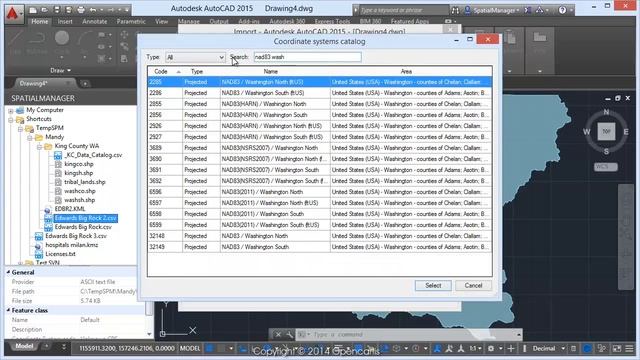The height and width of the screenshot is (360, 640).
Task: Click the Redo arrow in quick access toolbar
Action: coord(111,9)
